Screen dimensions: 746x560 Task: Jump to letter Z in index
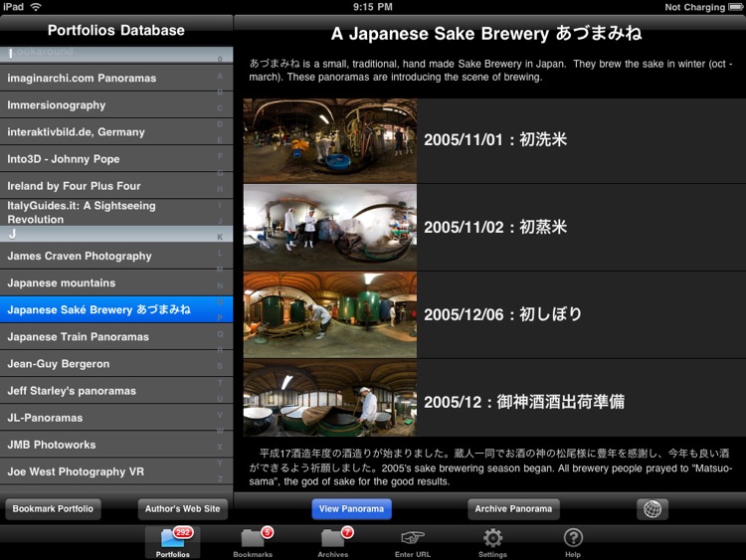[x=220, y=478]
